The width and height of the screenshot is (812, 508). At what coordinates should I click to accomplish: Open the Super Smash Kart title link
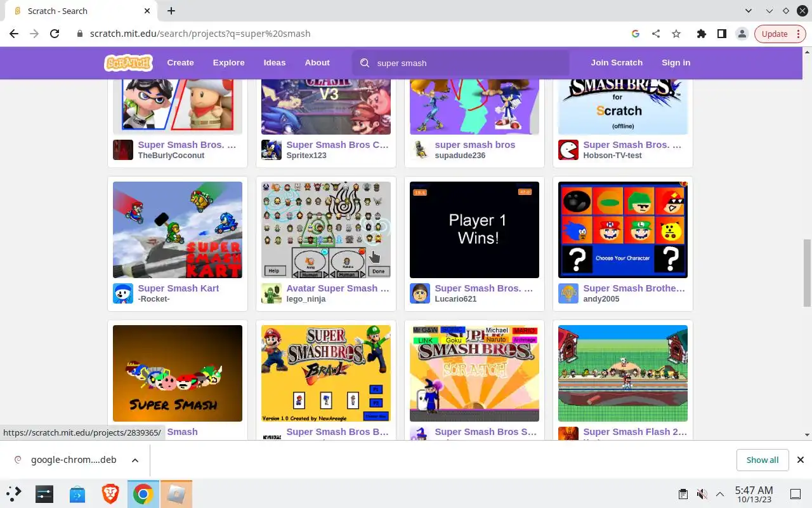[178, 288]
